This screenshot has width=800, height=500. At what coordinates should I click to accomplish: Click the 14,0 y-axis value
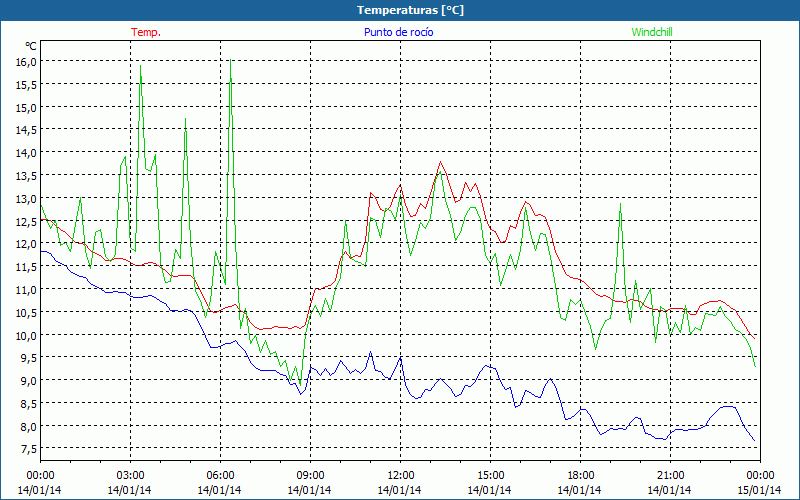tap(27, 153)
